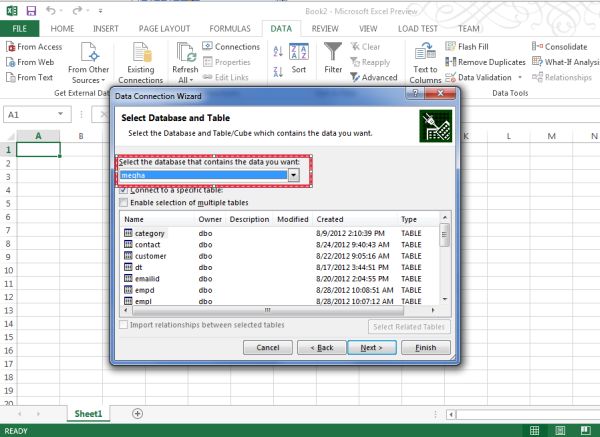The width and height of the screenshot is (600, 437).
Task: Click the Back button in wizard
Action: (322, 347)
